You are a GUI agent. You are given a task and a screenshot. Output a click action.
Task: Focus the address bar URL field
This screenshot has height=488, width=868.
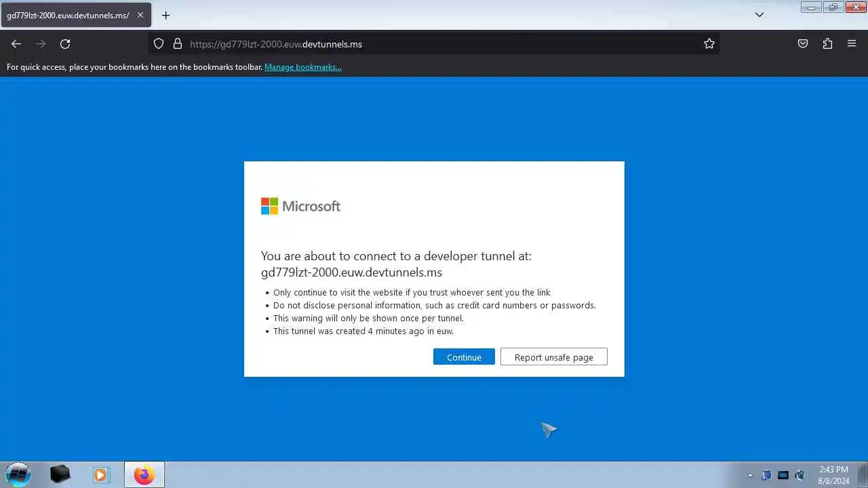[434, 44]
